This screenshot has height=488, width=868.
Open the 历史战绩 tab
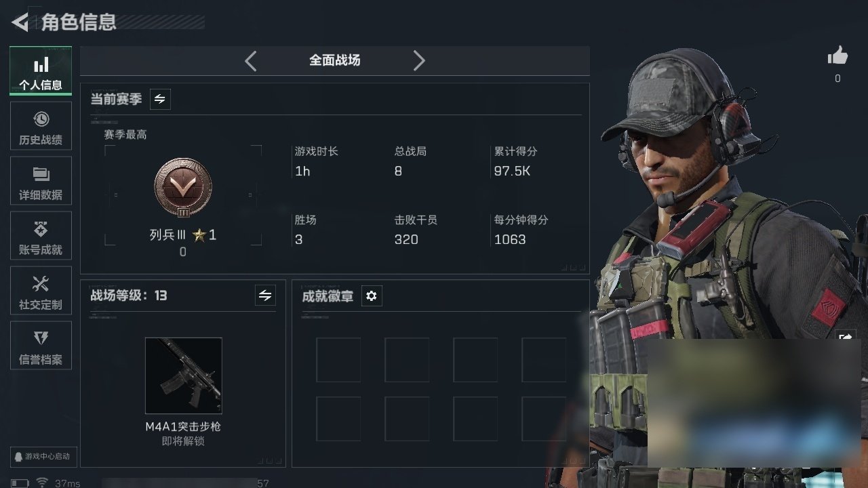coord(41,126)
